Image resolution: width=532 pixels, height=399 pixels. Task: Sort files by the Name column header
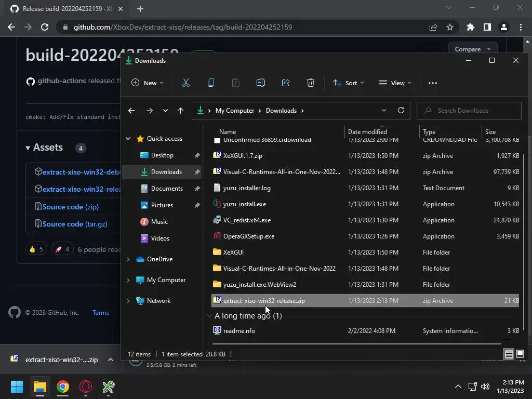(228, 131)
